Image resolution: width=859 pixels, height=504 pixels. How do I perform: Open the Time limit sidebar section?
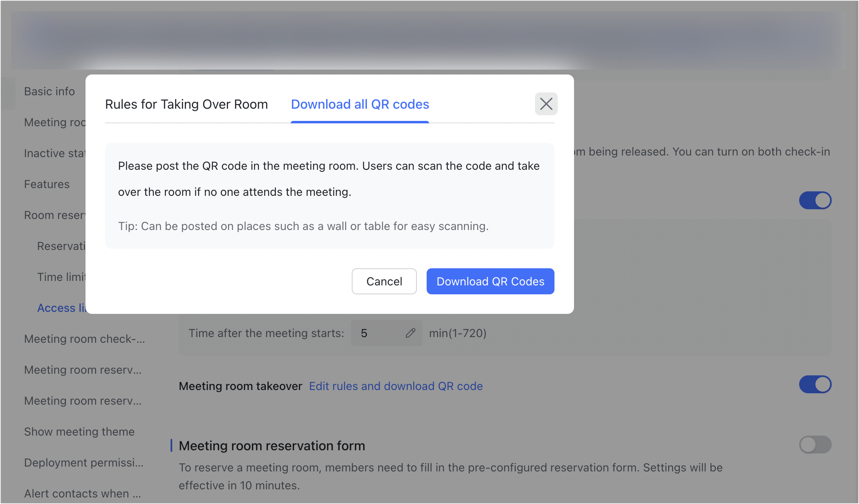(x=61, y=277)
